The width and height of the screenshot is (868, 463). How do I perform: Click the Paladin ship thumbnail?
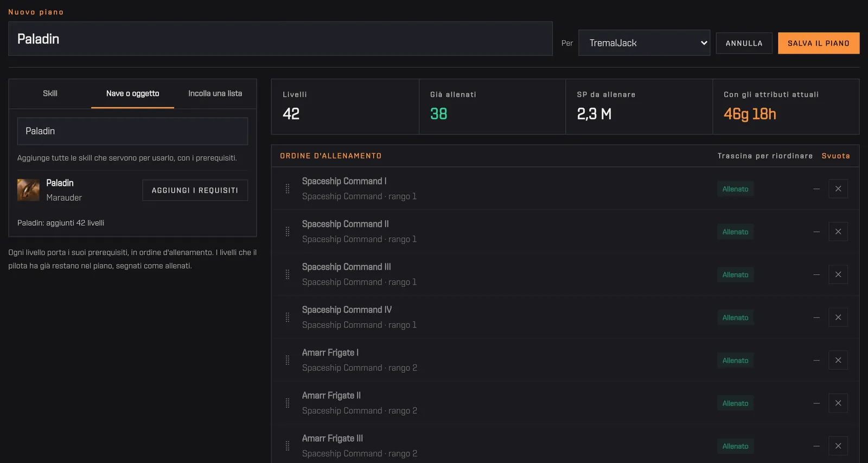pyautogui.click(x=28, y=190)
